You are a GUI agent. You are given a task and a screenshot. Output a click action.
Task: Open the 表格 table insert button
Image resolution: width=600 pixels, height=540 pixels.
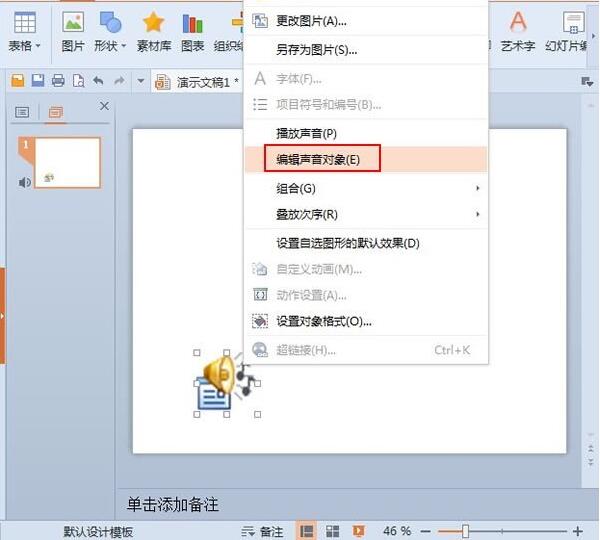(x=24, y=32)
